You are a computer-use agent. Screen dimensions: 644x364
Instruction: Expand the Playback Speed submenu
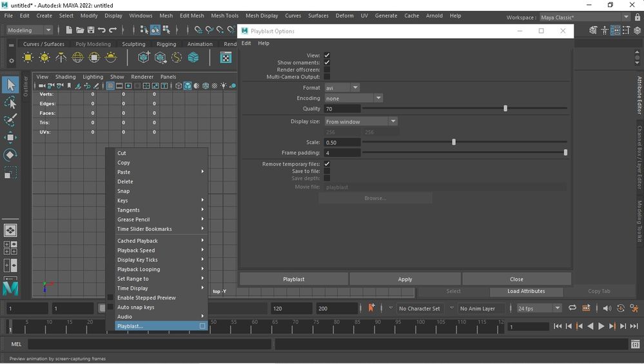[161, 250]
